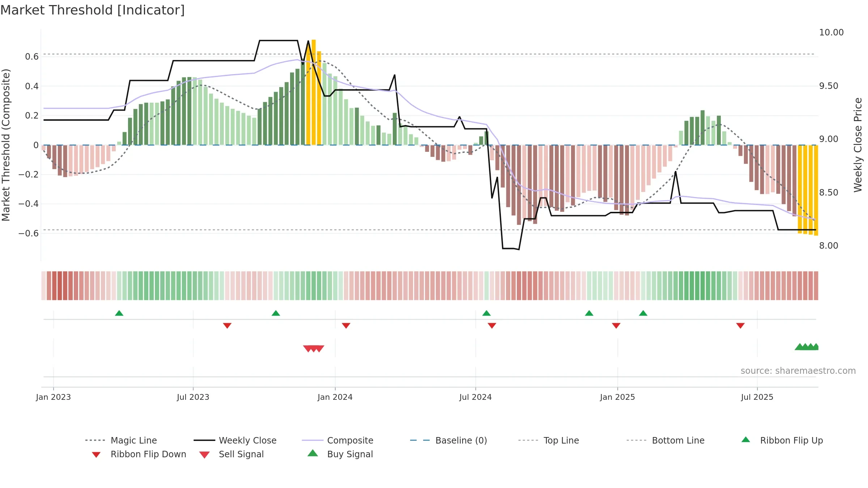Click the −0.2 composite axis label
868x488 pixels.
(29, 175)
